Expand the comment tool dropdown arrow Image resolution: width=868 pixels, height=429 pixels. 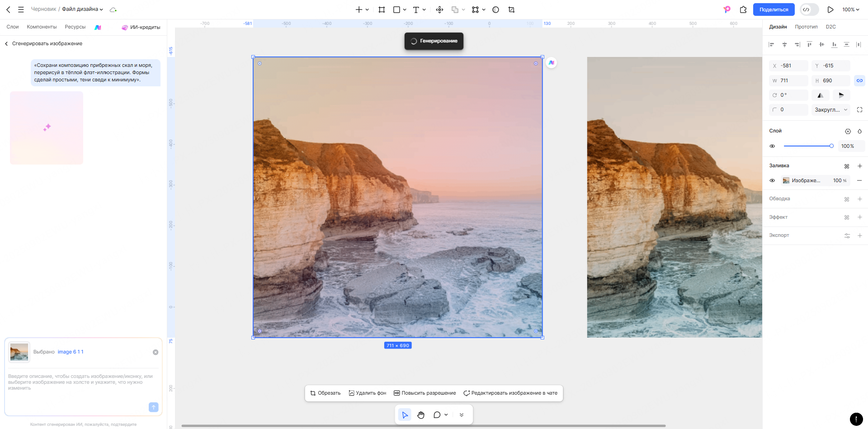tap(446, 415)
